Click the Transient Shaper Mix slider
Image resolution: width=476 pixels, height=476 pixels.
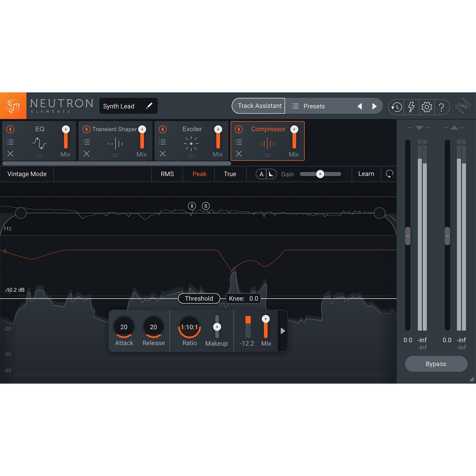pyautogui.click(x=142, y=137)
